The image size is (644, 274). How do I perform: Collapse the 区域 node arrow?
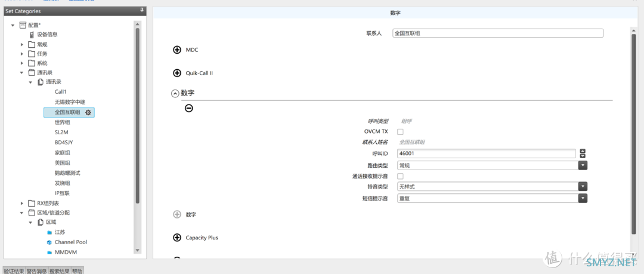(31, 223)
